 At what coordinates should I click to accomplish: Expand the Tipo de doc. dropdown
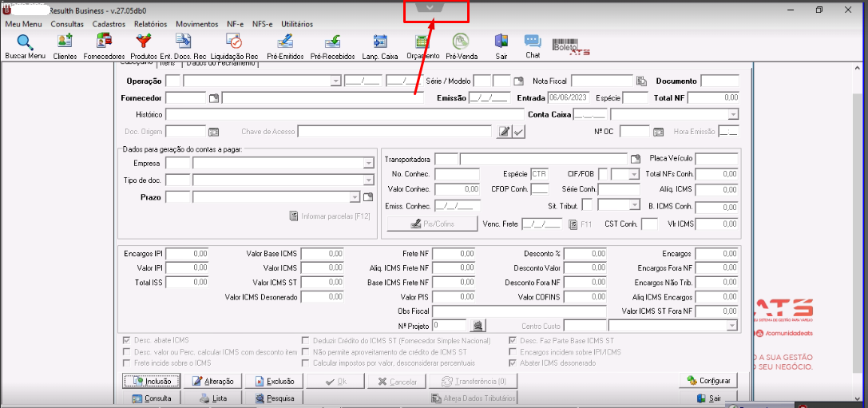pyautogui.click(x=369, y=180)
